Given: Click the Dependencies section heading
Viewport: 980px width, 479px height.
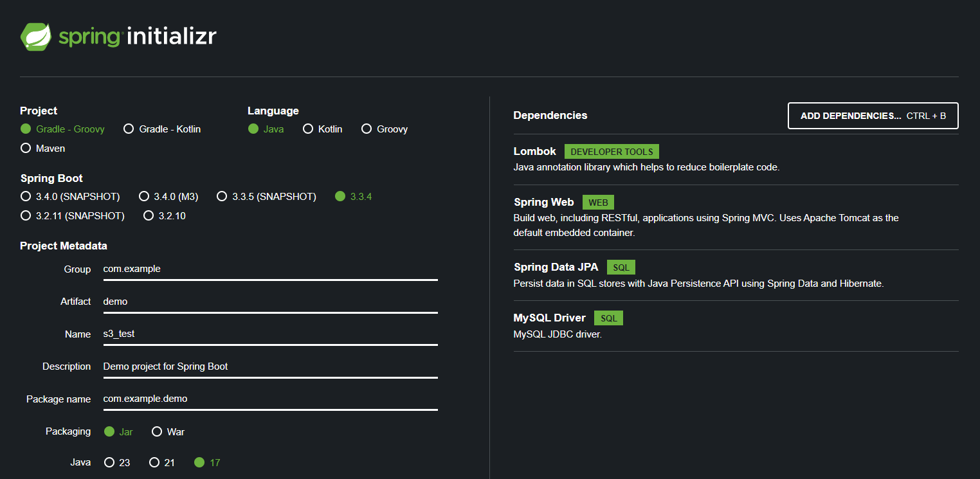Looking at the screenshot, I should (550, 116).
